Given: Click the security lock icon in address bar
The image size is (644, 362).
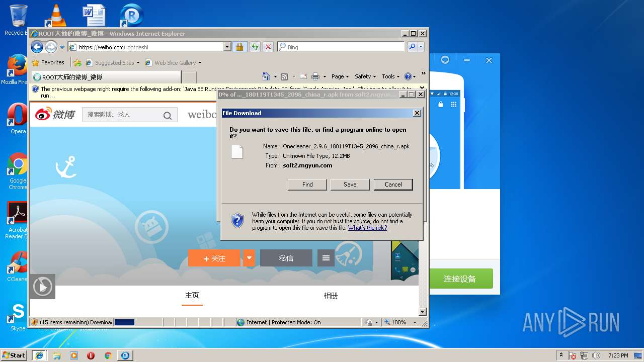Looking at the screenshot, I should pyautogui.click(x=239, y=47).
